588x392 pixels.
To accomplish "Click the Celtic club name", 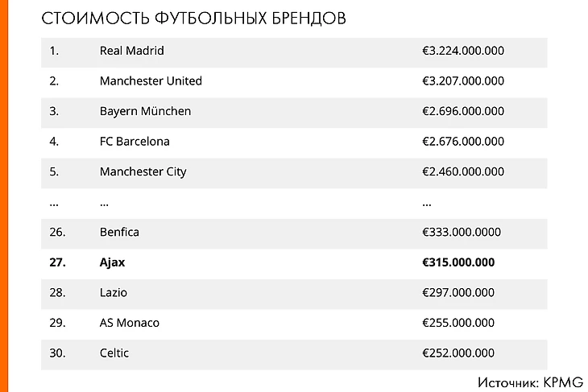I will click(x=114, y=353).
